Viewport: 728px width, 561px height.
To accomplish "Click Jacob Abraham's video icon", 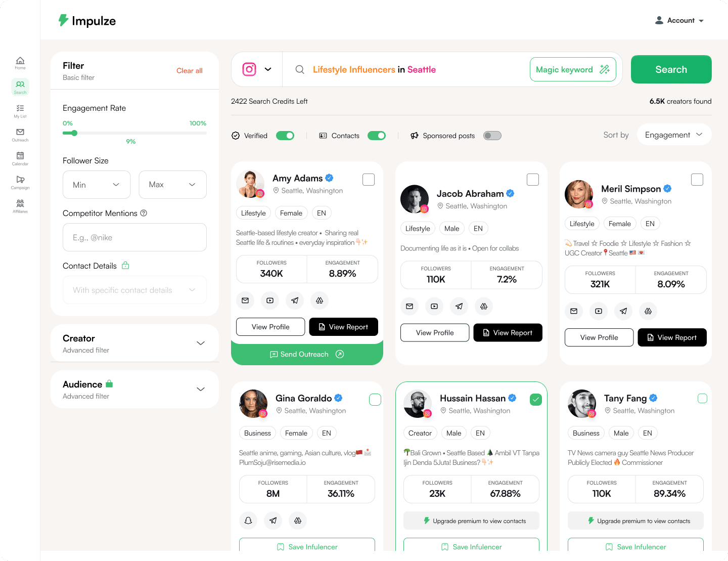I will click(x=434, y=306).
